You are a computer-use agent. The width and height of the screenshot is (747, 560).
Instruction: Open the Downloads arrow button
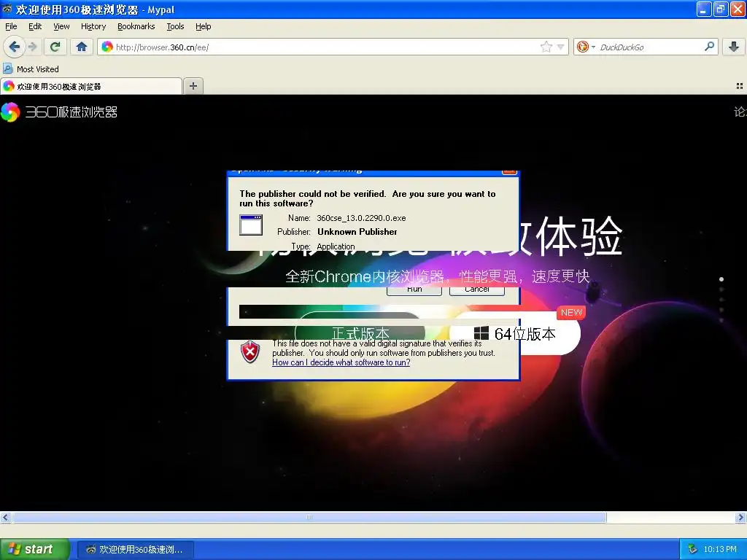click(734, 47)
